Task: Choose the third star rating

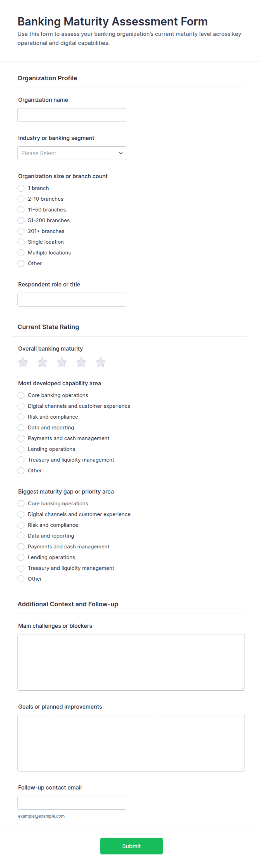Action: (x=62, y=362)
